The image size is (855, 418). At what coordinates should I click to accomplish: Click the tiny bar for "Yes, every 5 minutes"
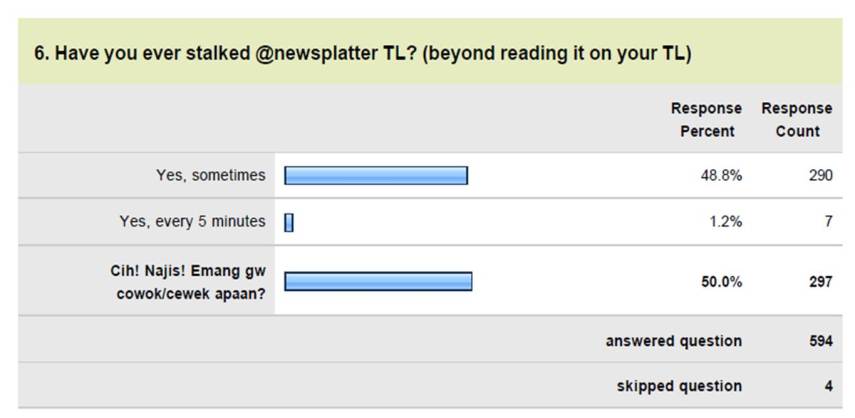289,223
